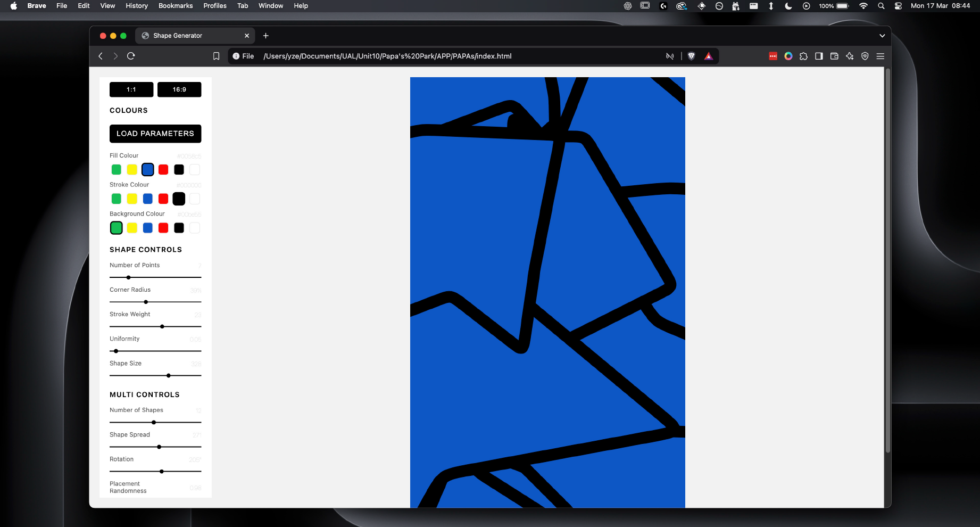Open Brave Wallet icon
Screen dimensions: 980x527
pyautogui.click(x=834, y=56)
